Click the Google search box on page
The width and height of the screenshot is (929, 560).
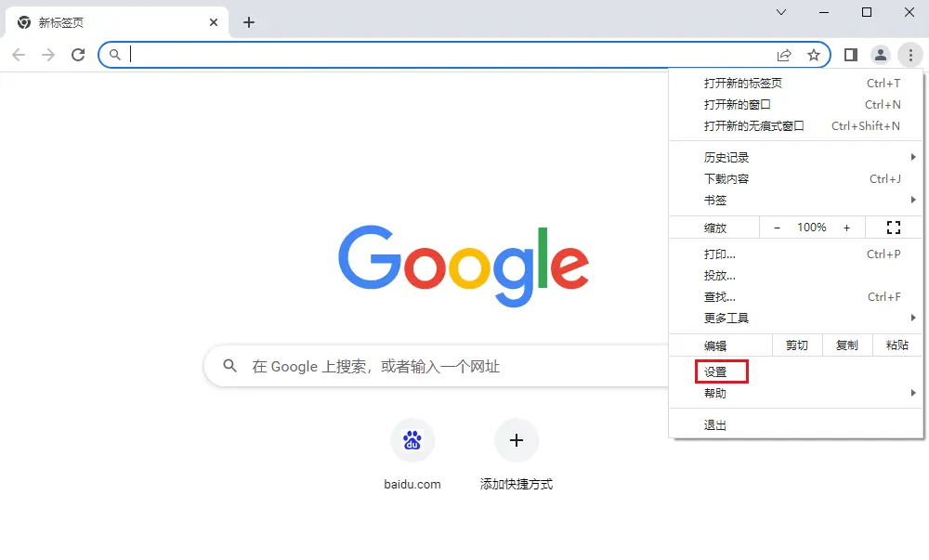[x=437, y=367]
